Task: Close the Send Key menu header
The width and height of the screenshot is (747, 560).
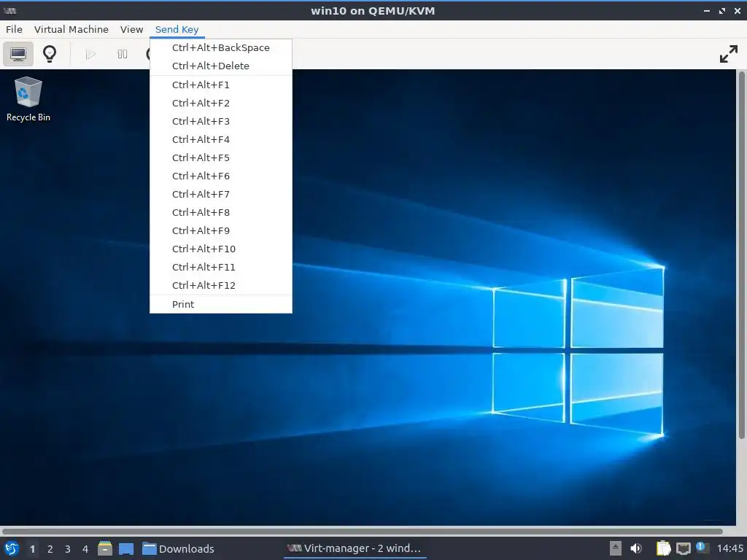Action: coord(177,29)
